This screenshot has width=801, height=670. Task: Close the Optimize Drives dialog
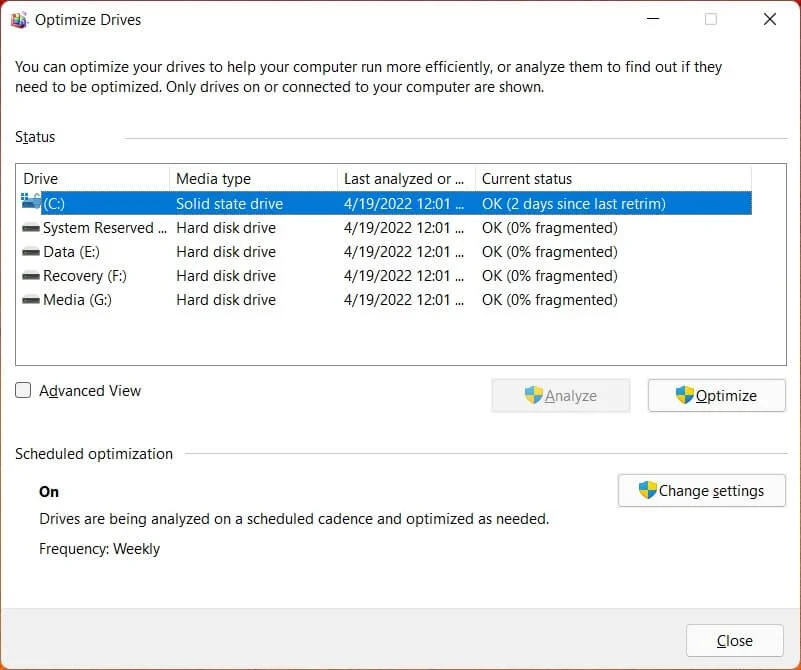pos(734,640)
